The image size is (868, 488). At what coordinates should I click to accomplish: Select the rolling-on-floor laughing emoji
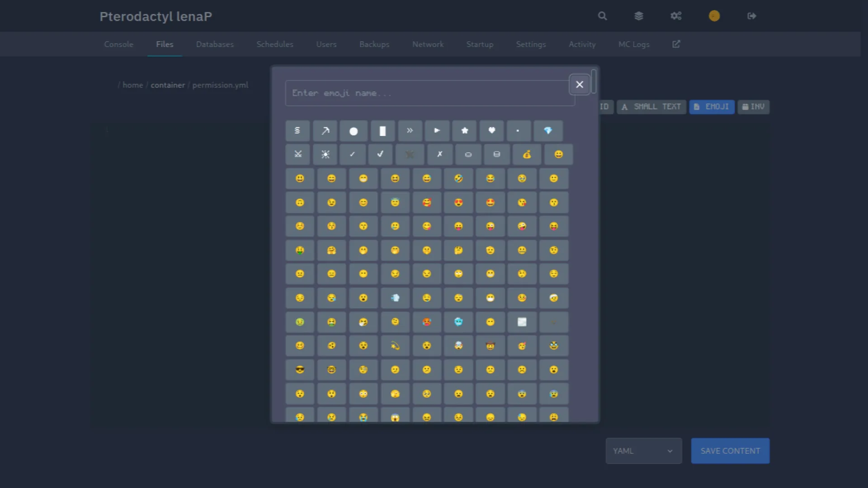[x=458, y=179]
